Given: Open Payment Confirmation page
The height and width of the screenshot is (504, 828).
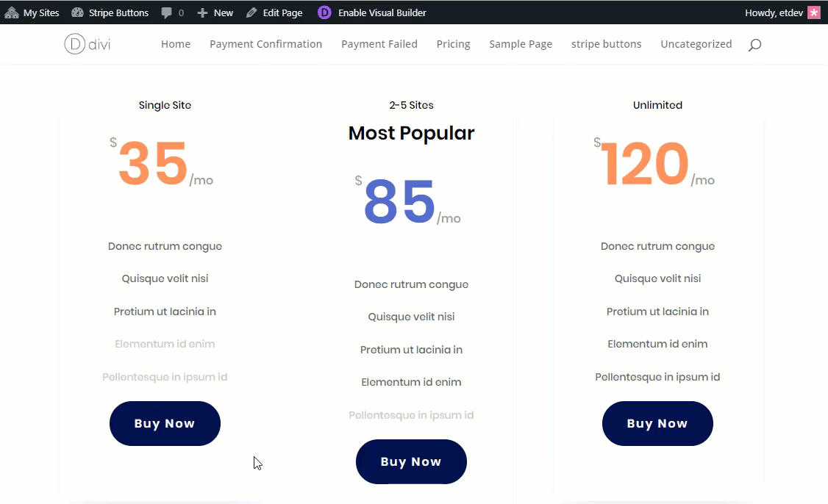Looking at the screenshot, I should click(265, 44).
